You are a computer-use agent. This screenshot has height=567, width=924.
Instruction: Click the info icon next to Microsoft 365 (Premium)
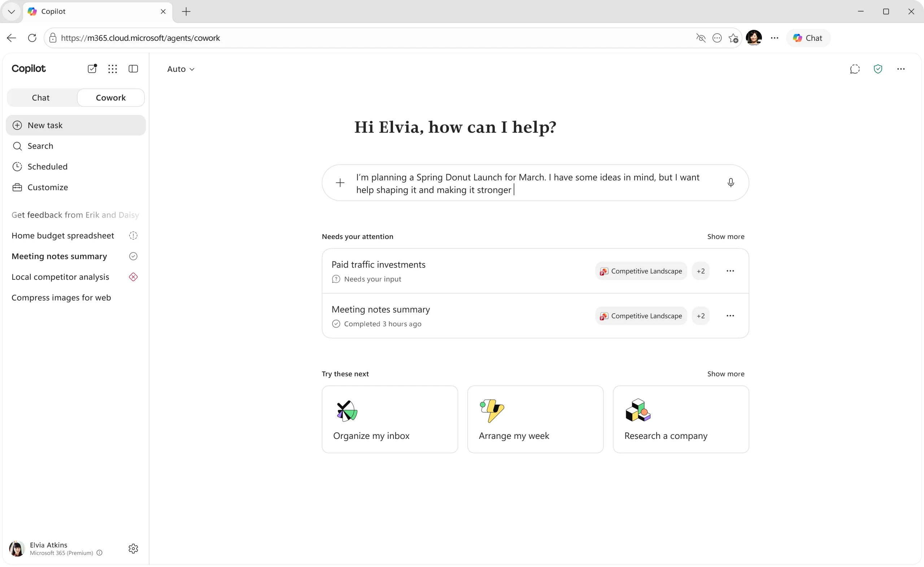tap(99, 554)
